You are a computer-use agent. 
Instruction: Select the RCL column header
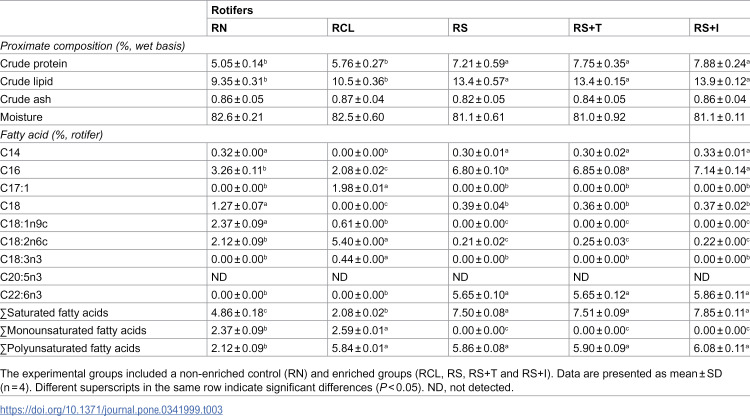[343, 28]
